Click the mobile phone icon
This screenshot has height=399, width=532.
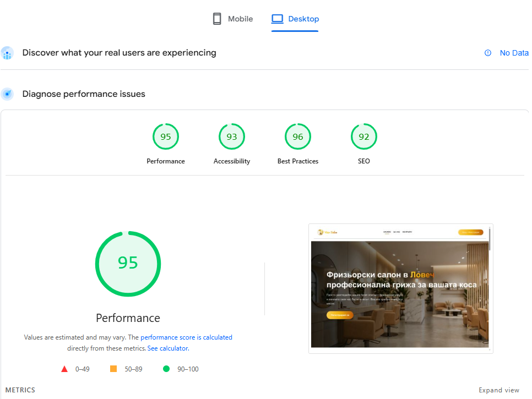click(217, 19)
